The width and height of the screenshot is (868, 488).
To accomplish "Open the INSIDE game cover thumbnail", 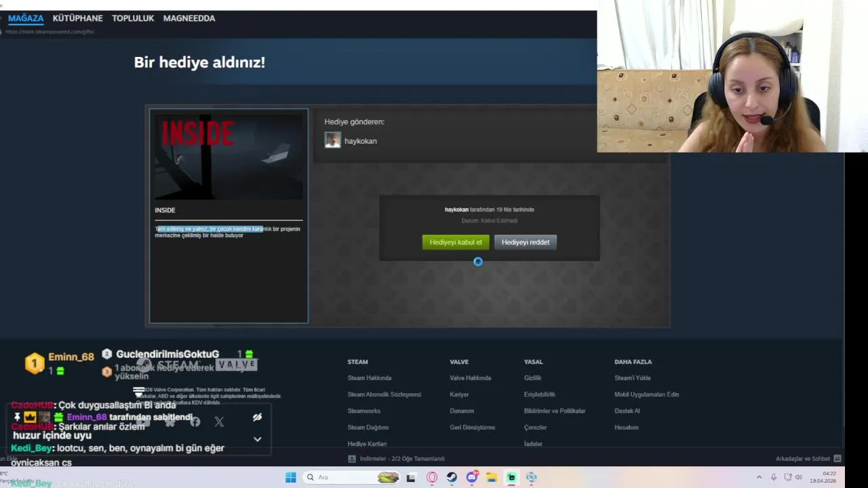I will coord(229,157).
